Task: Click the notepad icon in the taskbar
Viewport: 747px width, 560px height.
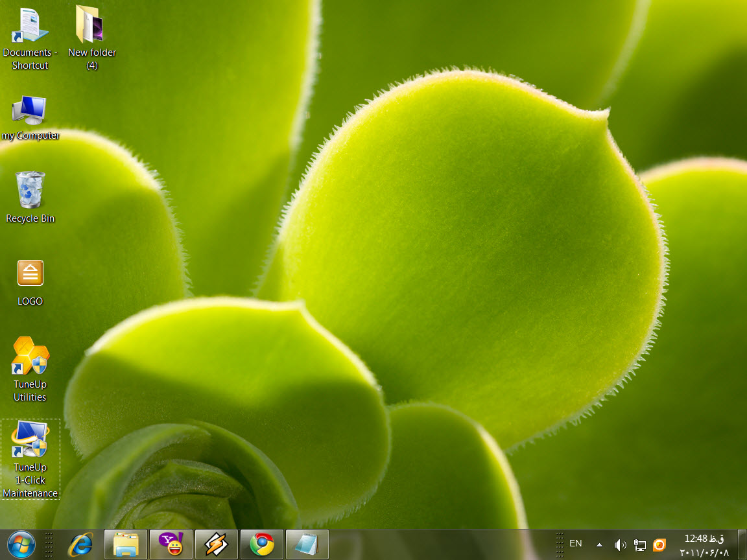Action: [307, 544]
